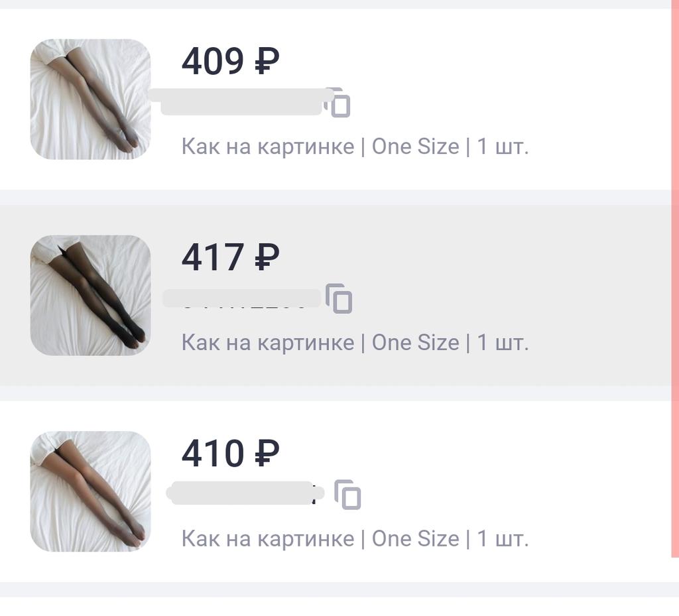Click "1 шт." in the 410 ₽ row
This screenshot has width=679, height=616.
pos(503,538)
